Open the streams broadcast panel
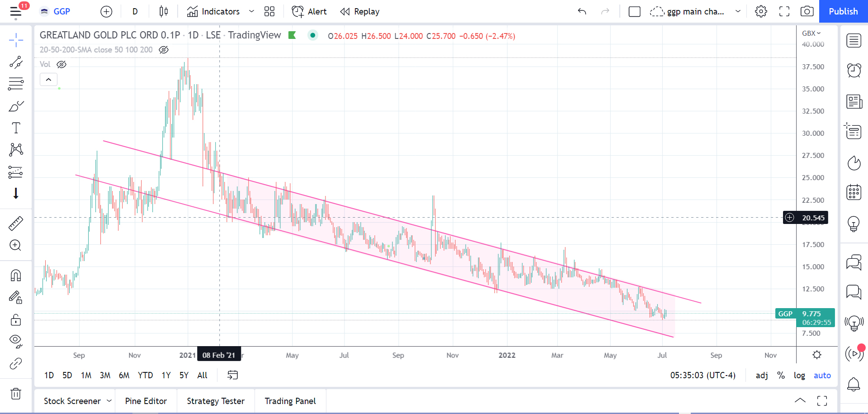The height and width of the screenshot is (414, 868). tap(854, 353)
